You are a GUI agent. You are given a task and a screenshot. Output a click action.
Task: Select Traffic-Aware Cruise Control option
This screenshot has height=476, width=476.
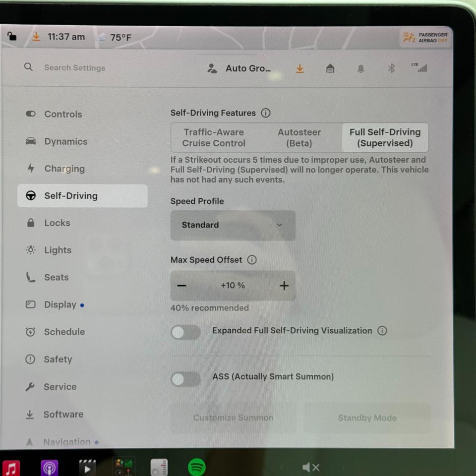tap(214, 137)
